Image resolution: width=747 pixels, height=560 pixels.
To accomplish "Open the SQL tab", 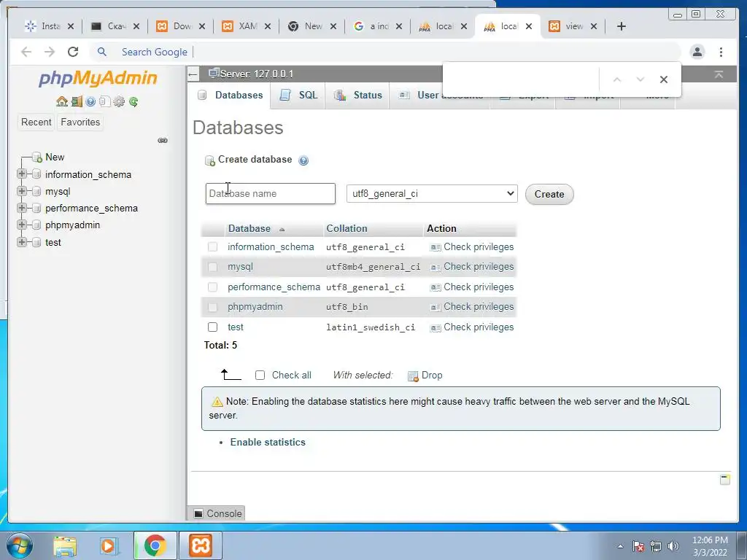I will coord(298,96).
